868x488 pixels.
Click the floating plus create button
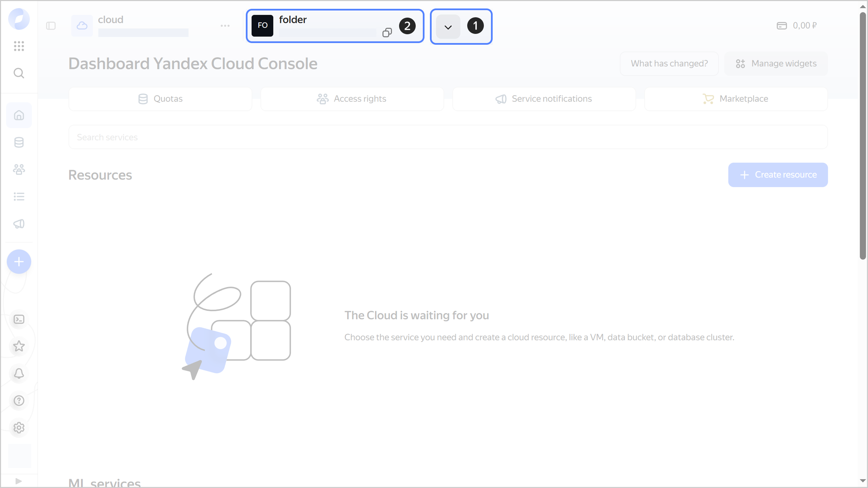point(19,261)
